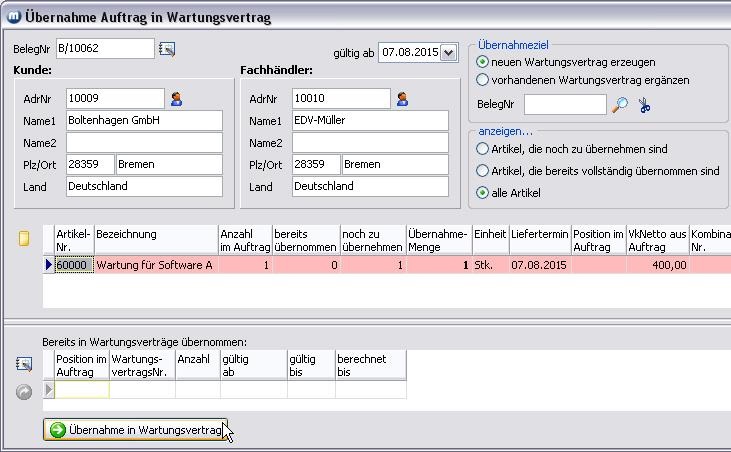
Task: Click the lookup icon beside BelegNr B/10062
Action: point(167,49)
